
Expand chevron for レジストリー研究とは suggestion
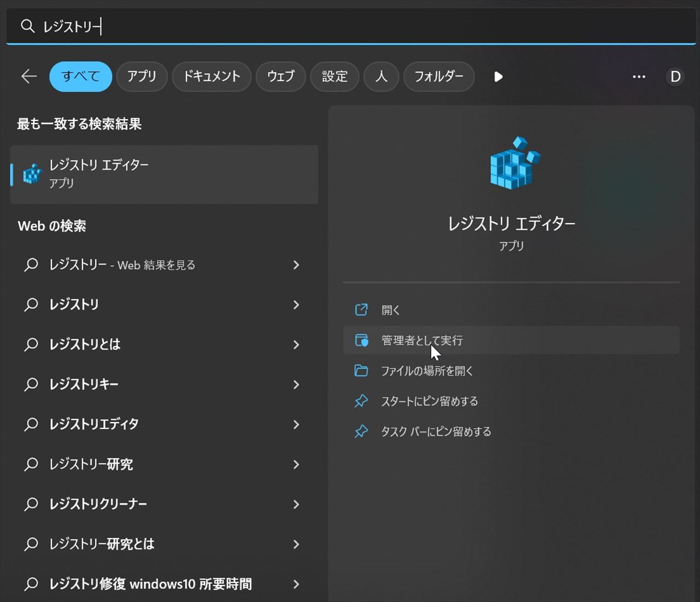pos(296,544)
